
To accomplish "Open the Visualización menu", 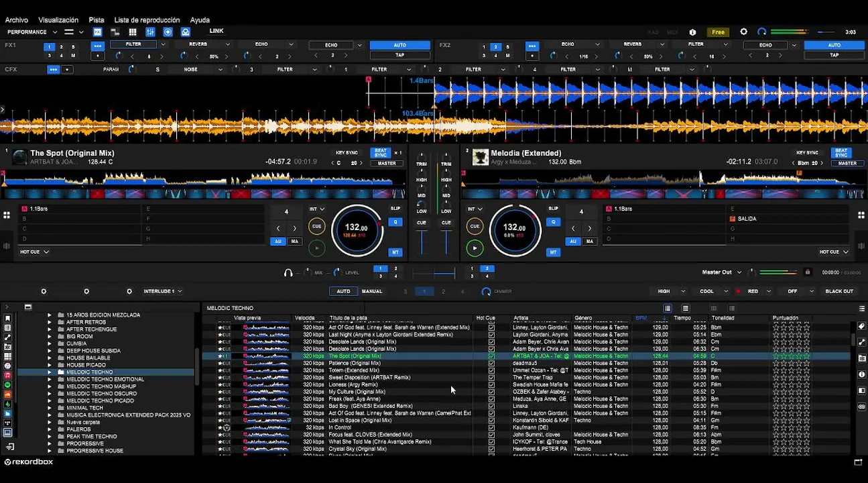I will [x=58, y=20].
